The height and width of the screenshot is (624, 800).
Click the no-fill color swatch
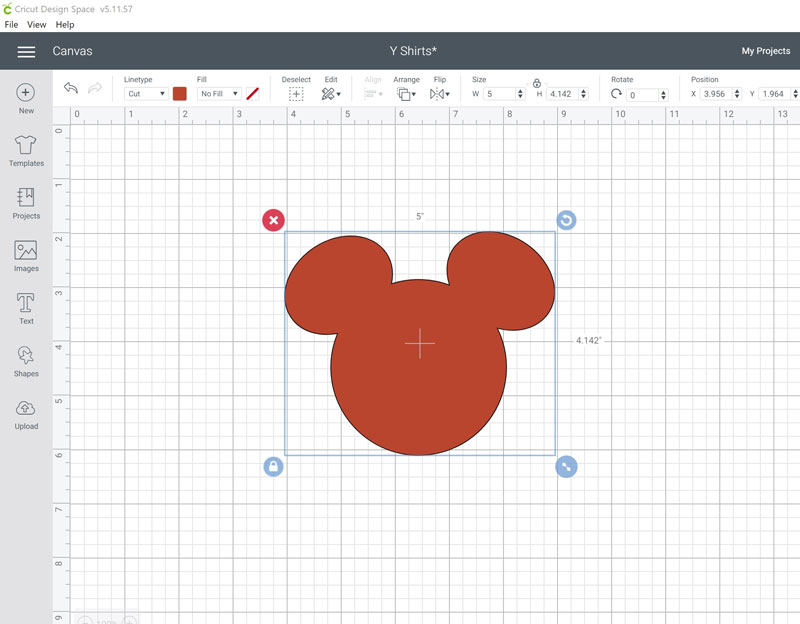[253, 94]
